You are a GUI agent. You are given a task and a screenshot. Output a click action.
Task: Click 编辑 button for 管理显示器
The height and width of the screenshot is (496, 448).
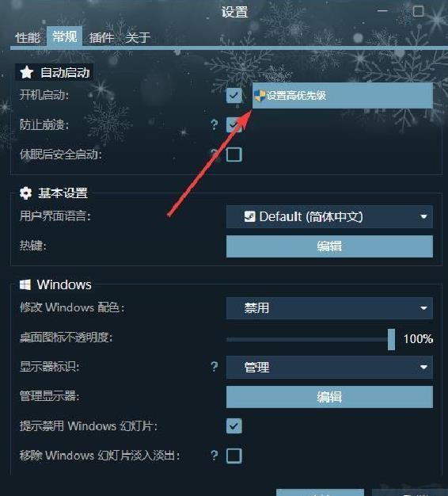click(329, 397)
